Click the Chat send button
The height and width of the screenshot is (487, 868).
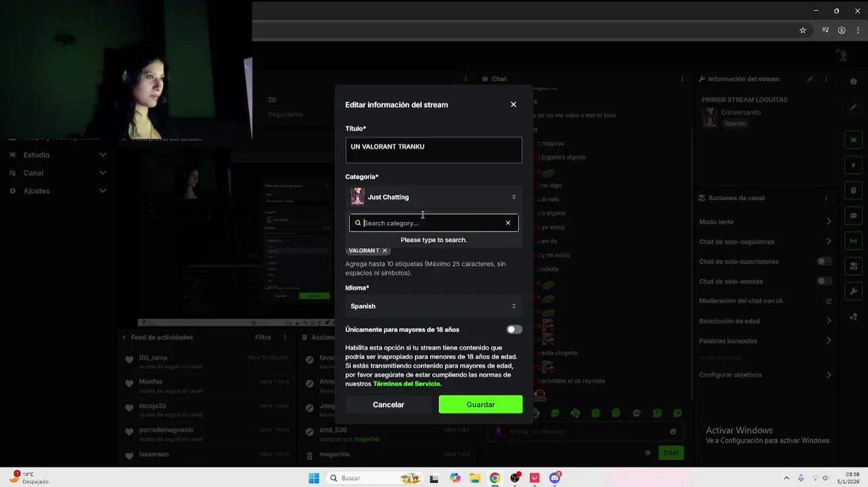(x=670, y=453)
